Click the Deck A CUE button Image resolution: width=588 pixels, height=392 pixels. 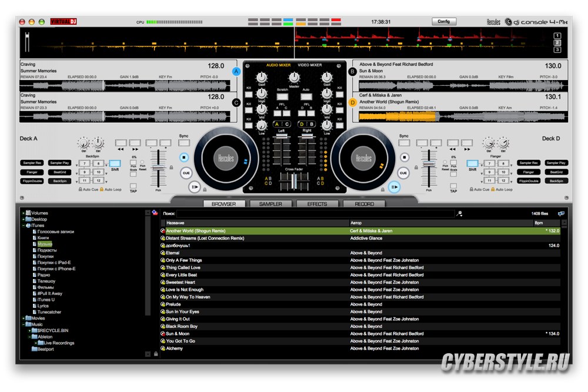(x=186, y=173)
